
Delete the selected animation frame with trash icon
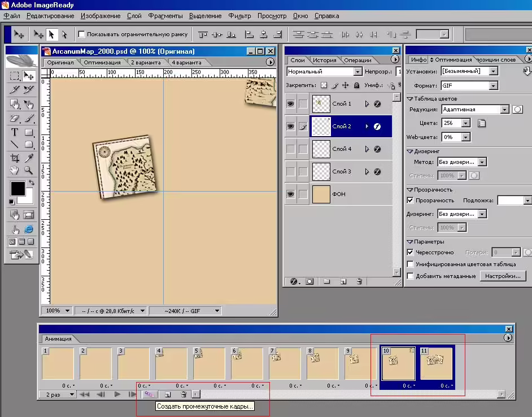point(184,394)
